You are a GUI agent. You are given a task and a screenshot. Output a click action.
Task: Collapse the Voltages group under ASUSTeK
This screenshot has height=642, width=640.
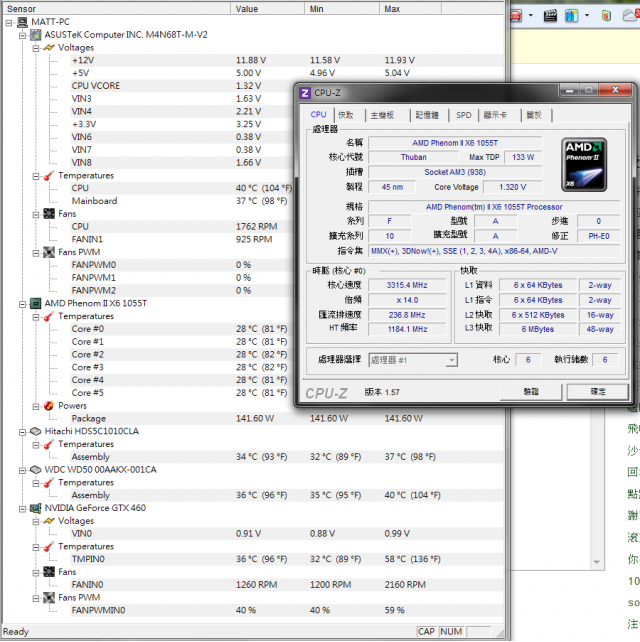[x=36, y=48]
